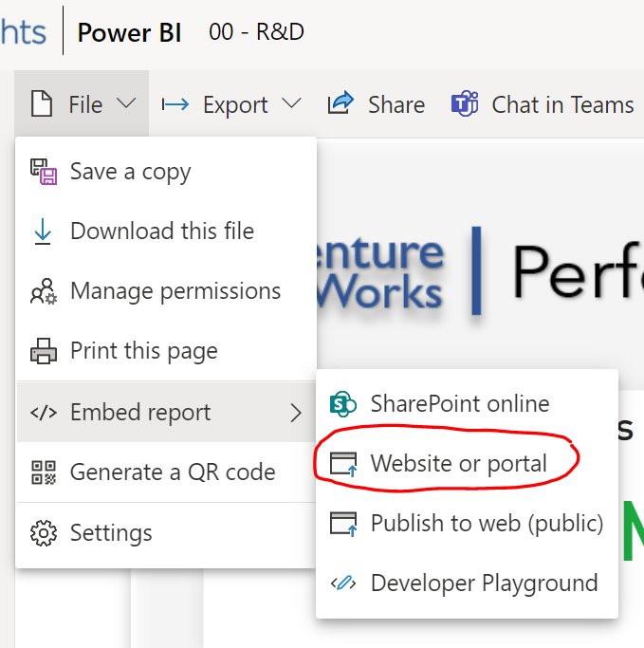
Task: Click the Microsoft Teams icon
Action: click(x=465, y=103)
